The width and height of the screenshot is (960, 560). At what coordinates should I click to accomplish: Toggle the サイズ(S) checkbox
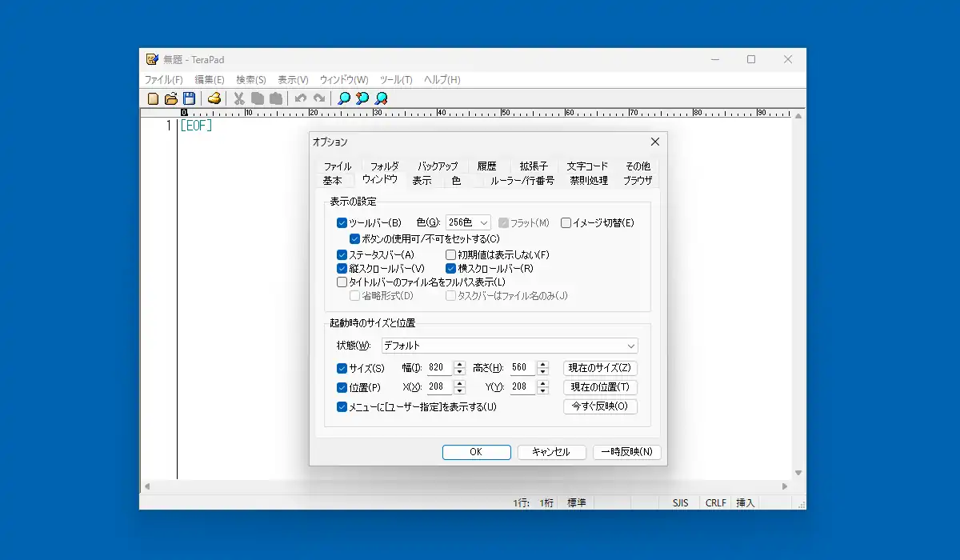(x=342, y=369)
